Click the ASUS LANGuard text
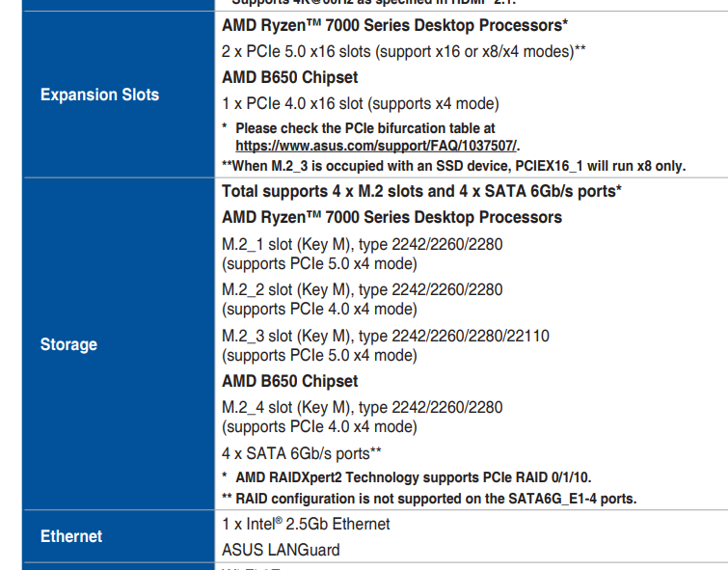Viewport: 728px width, 570px height. tap(281, 550)
